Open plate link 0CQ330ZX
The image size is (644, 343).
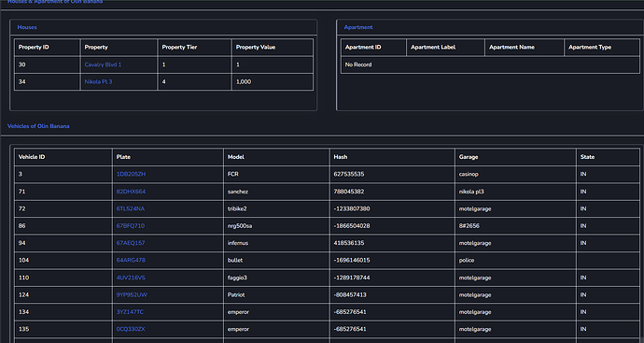pyautogui.click(x=130, y=329)
